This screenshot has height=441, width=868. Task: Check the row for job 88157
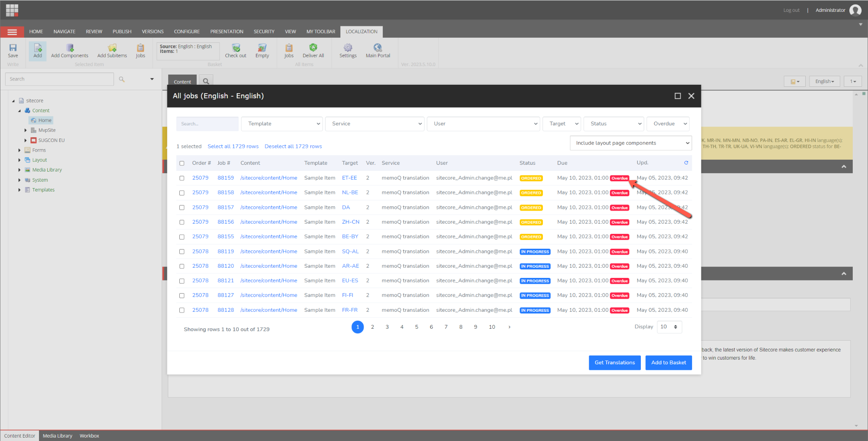[x=182, y=208]
